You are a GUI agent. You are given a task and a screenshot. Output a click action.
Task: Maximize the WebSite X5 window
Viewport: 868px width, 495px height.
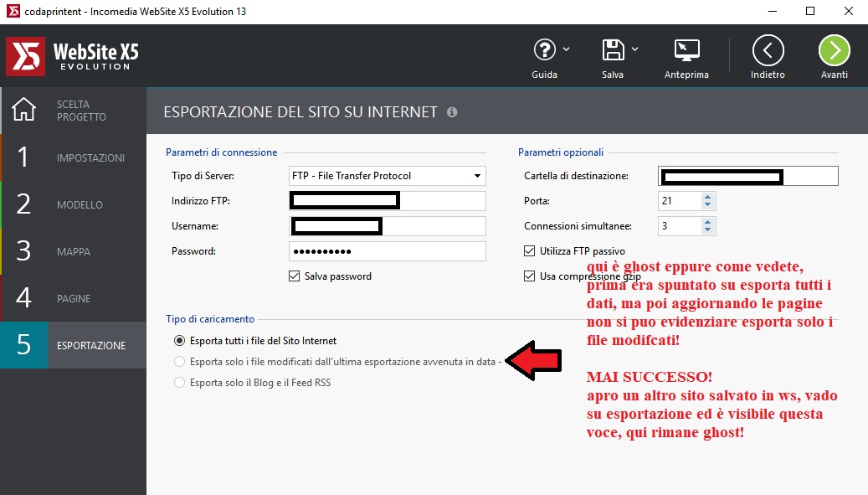point(810,11)
